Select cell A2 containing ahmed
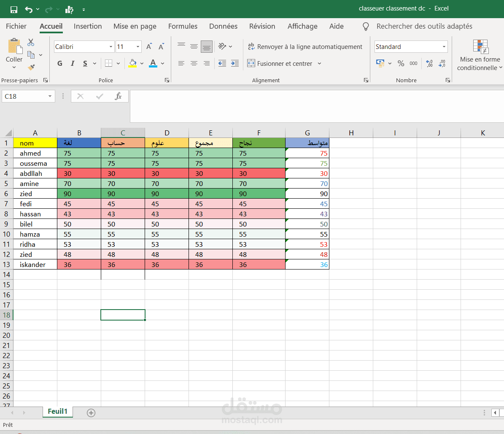The image size is (504, 434). pyautogui.click(x=35, y=153)
